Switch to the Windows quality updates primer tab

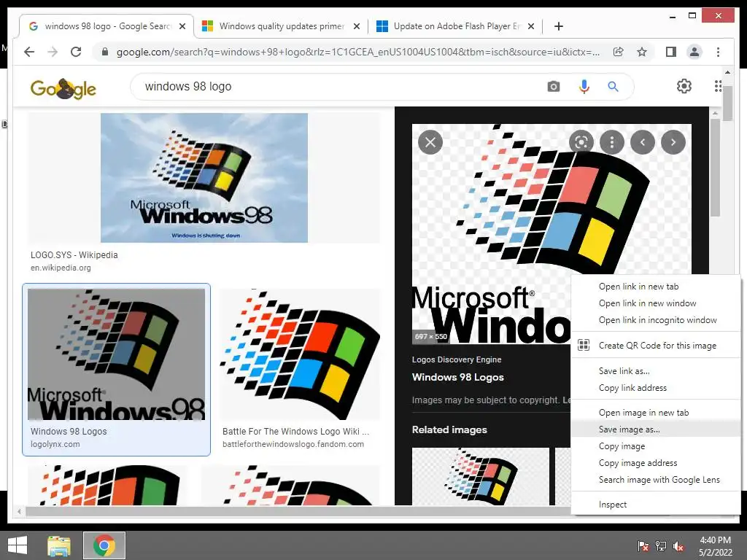[282, 26]
